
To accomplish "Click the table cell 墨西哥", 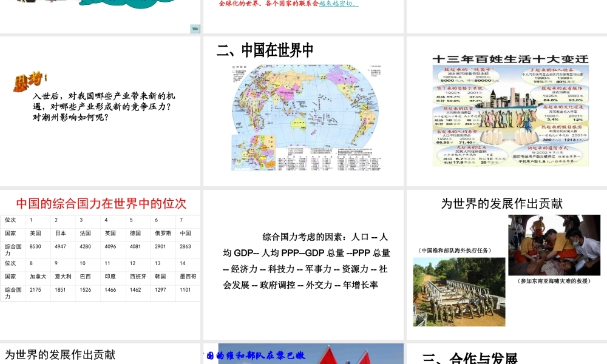I will 188,277.
